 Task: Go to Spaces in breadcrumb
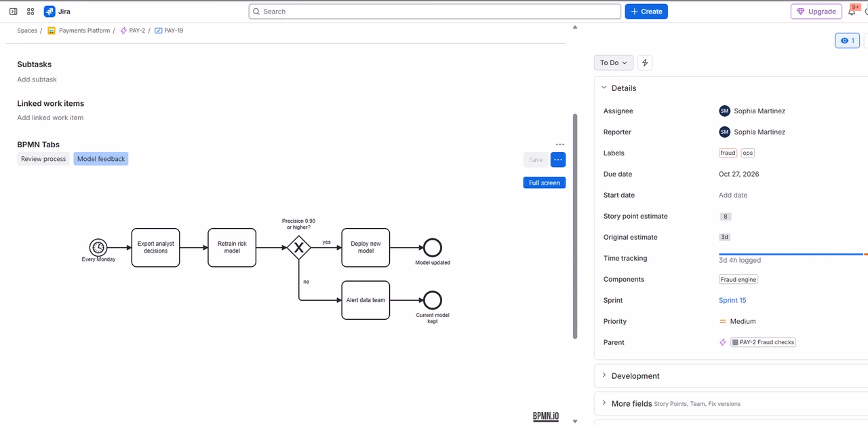coord(27,31)
